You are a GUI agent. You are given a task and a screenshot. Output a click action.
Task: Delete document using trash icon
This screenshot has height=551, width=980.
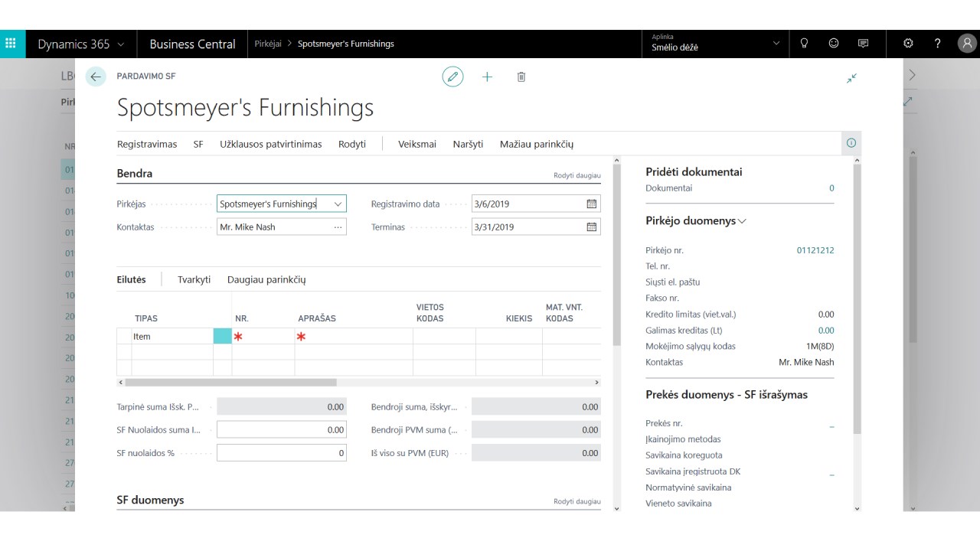click(521, 77)
